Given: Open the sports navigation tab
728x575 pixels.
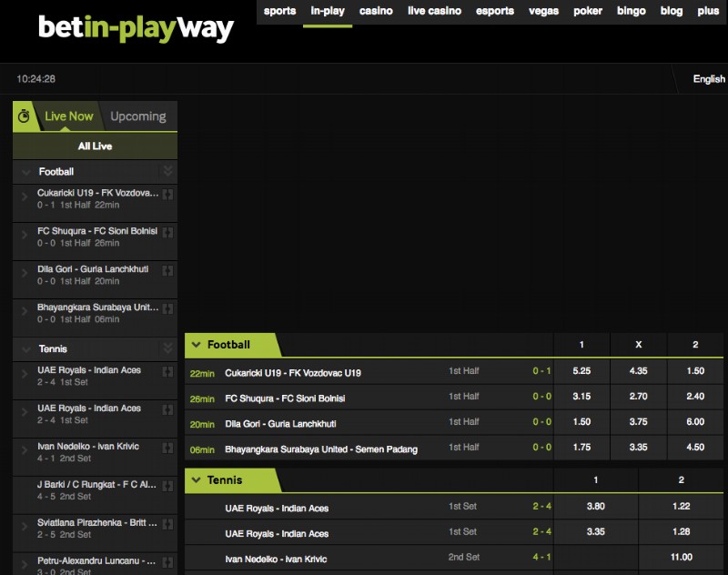Looking at the screenshot, I should (x=279, y=11).
